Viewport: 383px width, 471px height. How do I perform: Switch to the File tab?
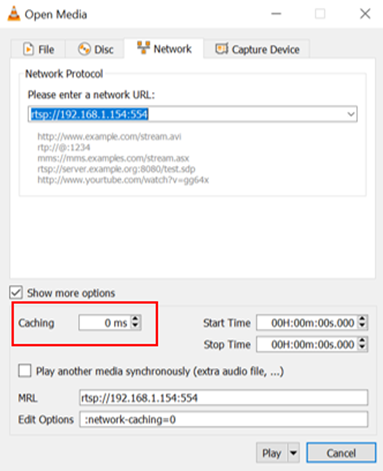point(38,49)
